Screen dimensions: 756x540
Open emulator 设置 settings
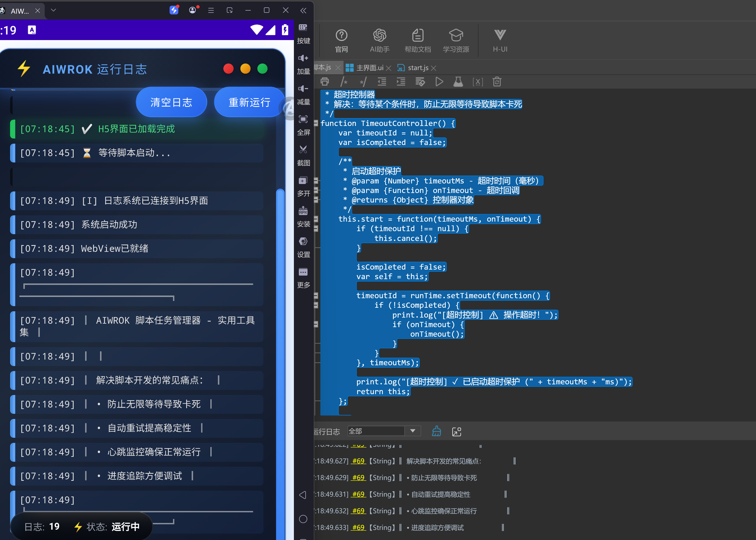click(x=303, y=242)
